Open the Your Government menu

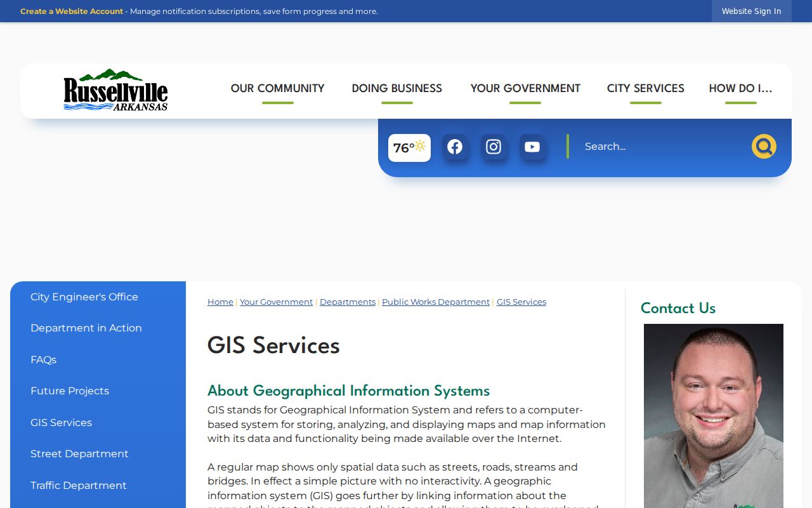(525, 88)
